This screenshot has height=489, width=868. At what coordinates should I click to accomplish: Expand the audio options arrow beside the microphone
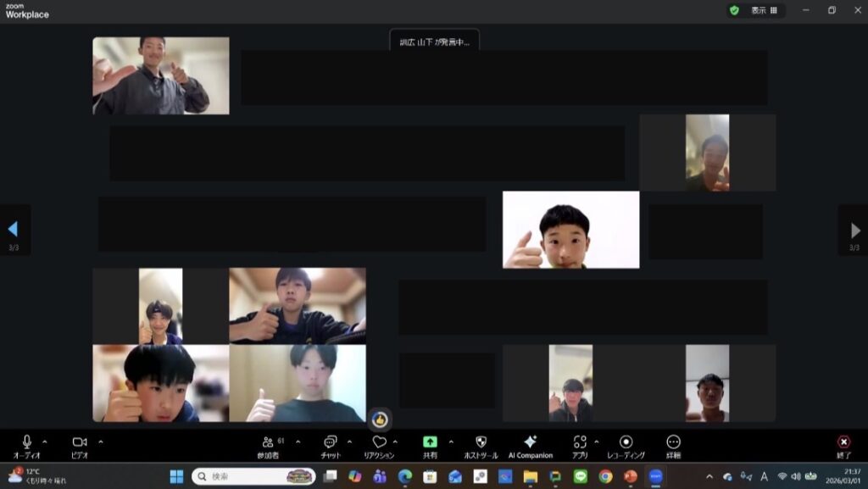point(45,442)
